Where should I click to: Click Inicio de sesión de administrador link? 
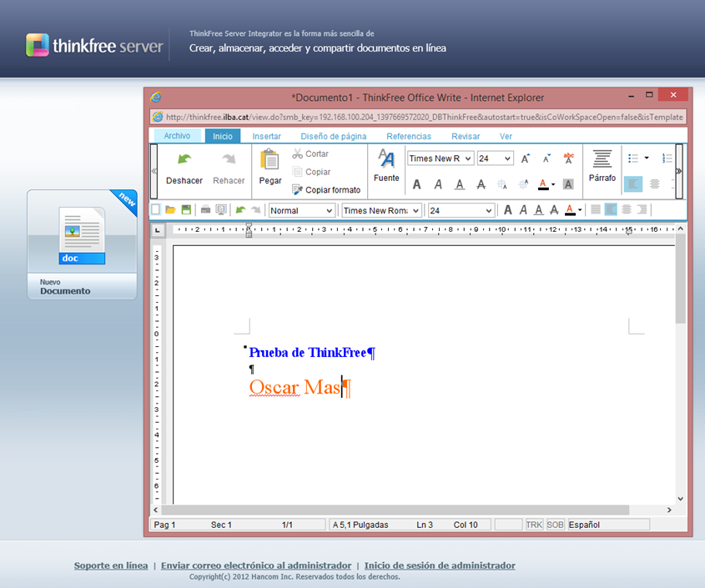(440, 565)
